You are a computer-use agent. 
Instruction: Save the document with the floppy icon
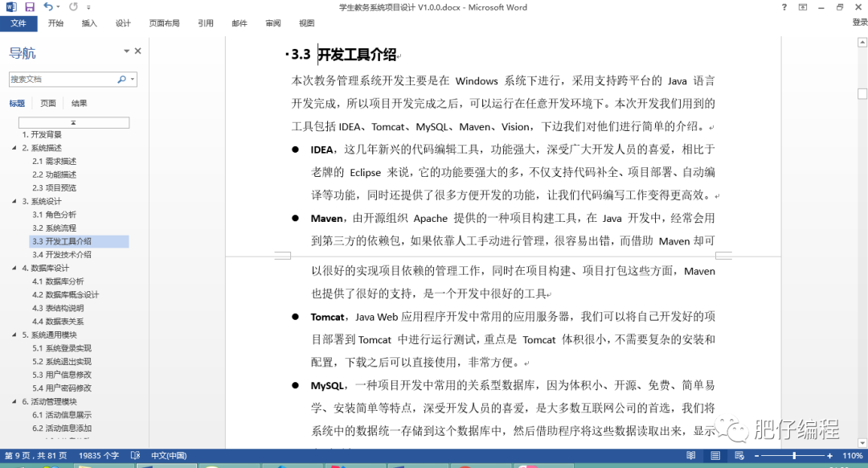(30, 7)
